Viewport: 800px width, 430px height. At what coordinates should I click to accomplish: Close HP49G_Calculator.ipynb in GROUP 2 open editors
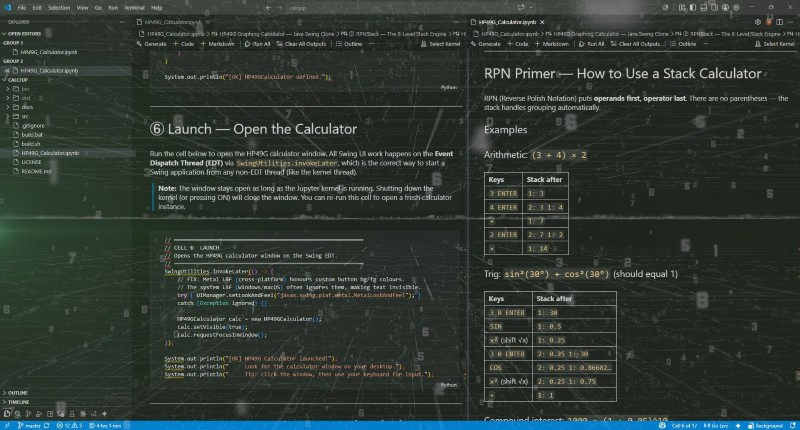point(7,70)
